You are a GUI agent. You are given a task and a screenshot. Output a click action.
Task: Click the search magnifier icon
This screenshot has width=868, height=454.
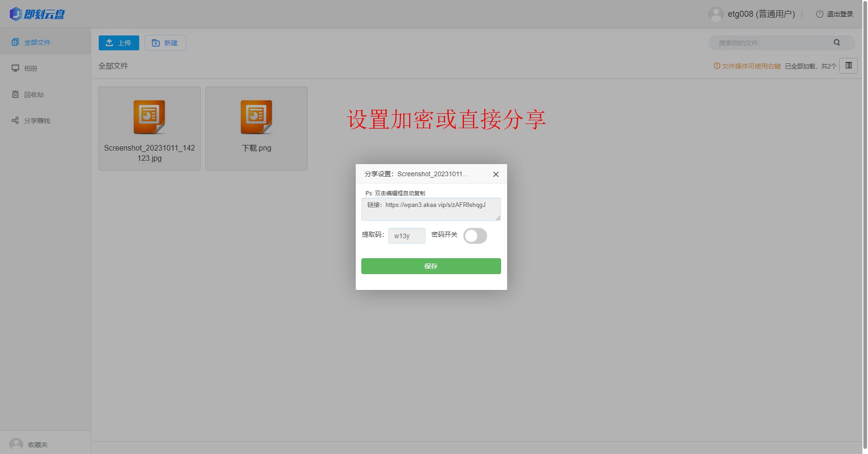pos(836,42)
